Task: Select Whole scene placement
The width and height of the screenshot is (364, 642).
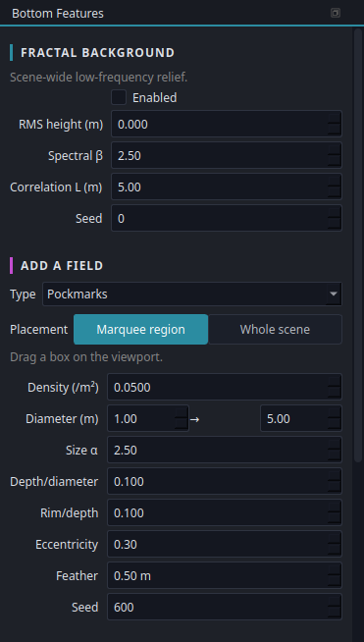Action: click(275, 330)
